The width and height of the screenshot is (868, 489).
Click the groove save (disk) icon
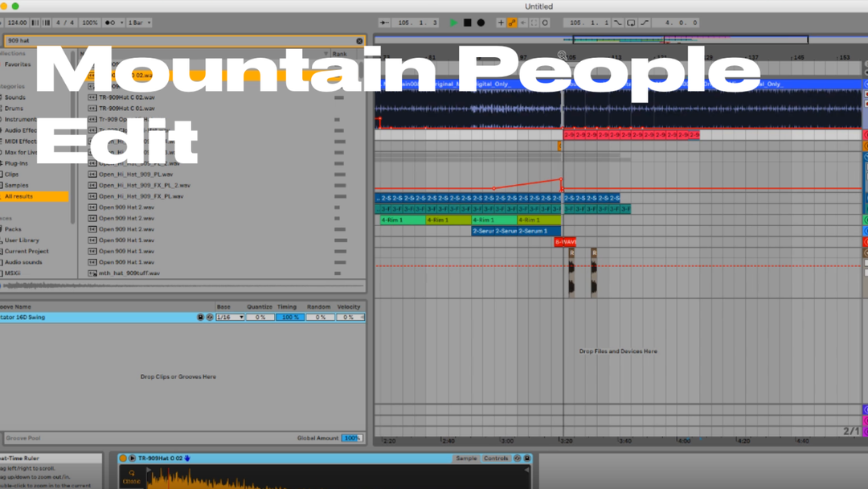coord(200,318)
